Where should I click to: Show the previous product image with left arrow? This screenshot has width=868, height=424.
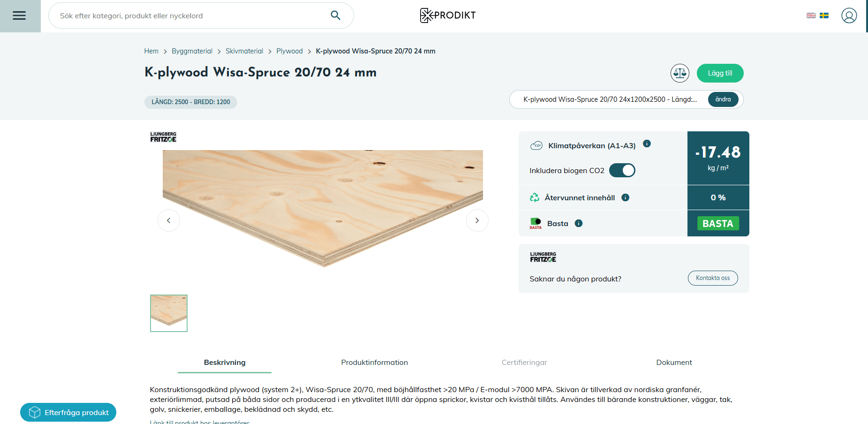click(168, 220)
